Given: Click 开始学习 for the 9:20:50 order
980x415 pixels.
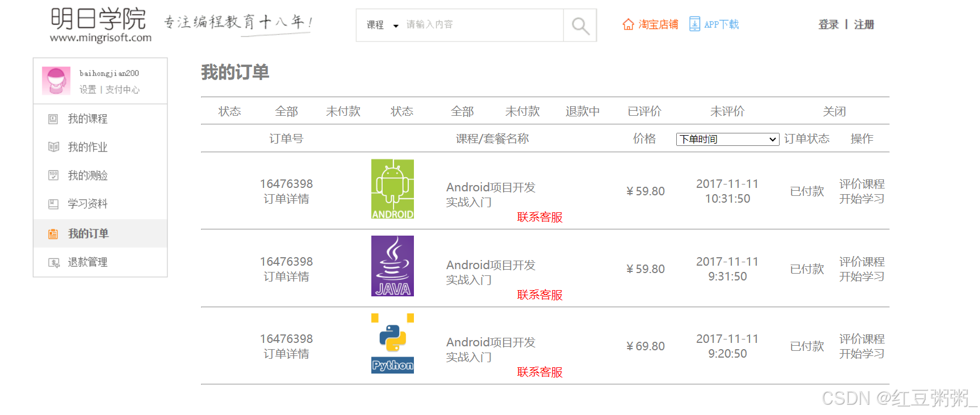Looking at the screenshot, I should pos(862,354).
